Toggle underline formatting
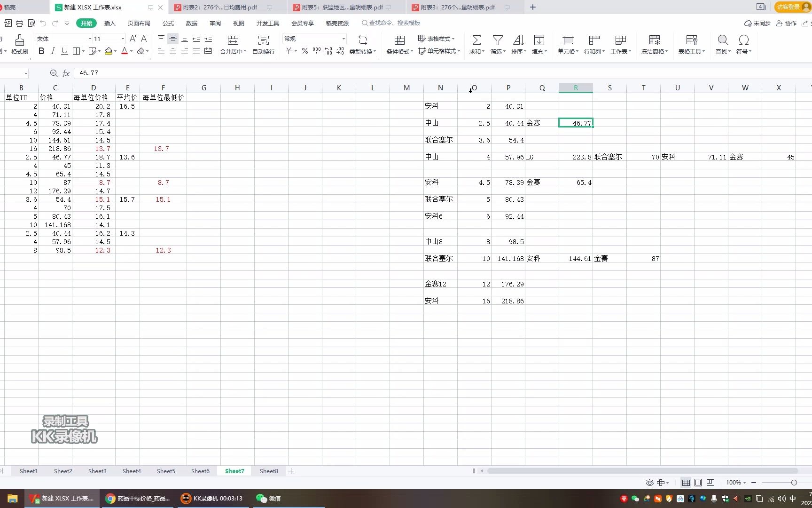This screenshot has height=508, width=812. coord(64,51)
